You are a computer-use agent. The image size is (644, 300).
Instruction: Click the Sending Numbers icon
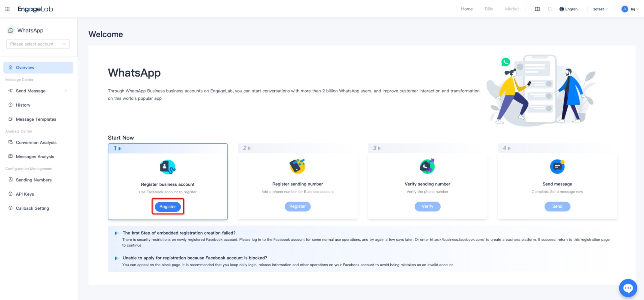[11, 180]
